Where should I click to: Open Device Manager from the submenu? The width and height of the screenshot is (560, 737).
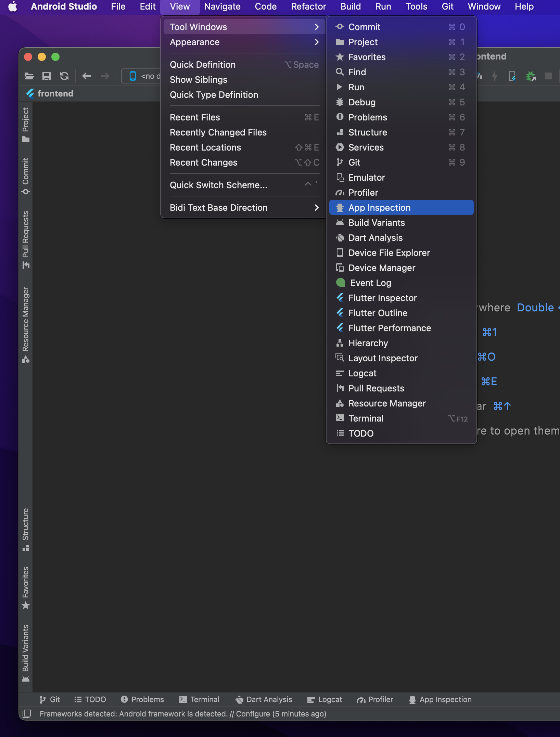[401, 268]
